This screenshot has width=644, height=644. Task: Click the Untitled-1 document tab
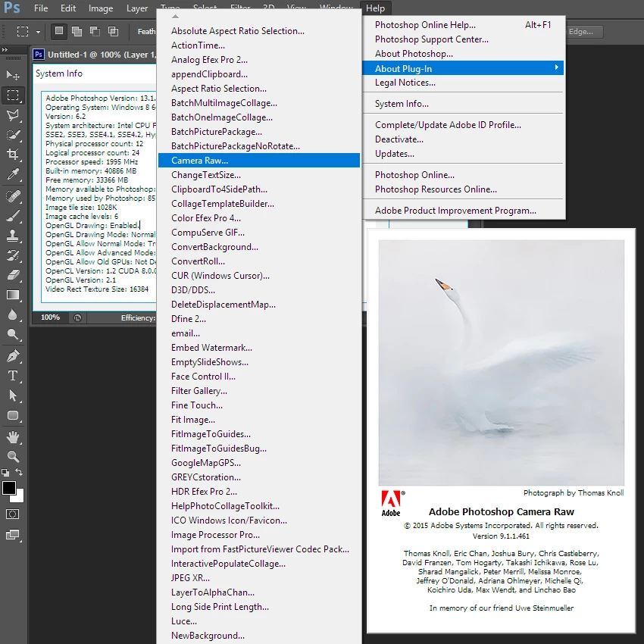pyautogui.click(x=95, y=55)
